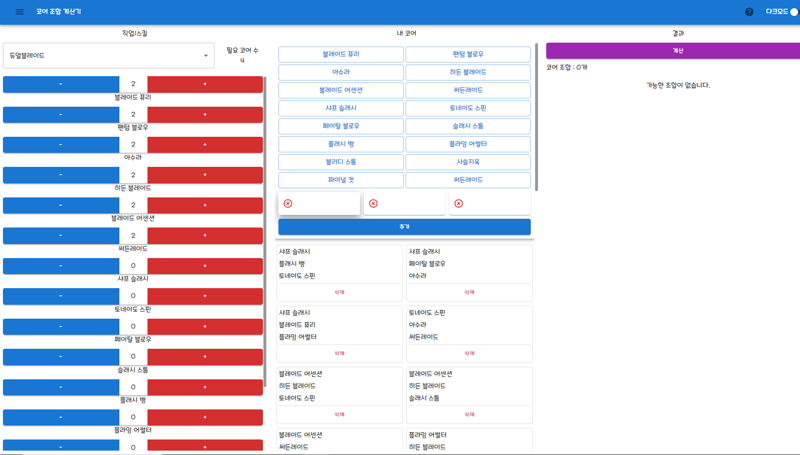Select 페이탈 블로우 in my cores
Viewport: 800px width, 455px height.
(x=341, y=126)
